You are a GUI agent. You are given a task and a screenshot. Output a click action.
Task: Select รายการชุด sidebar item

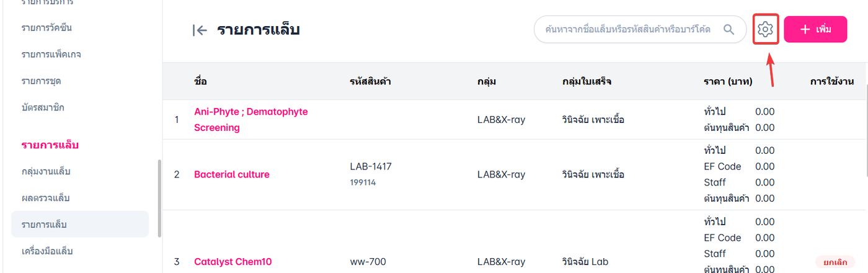click(41, 81)
